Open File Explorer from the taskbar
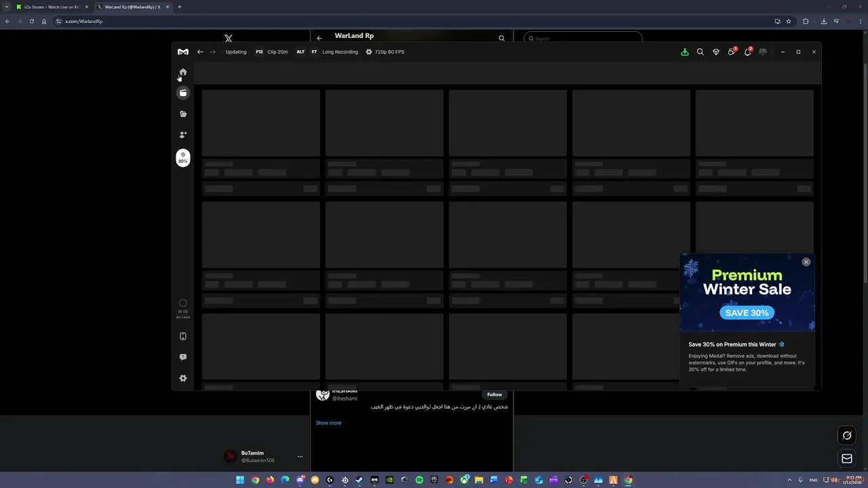868x488 pixels. point(479,480)
